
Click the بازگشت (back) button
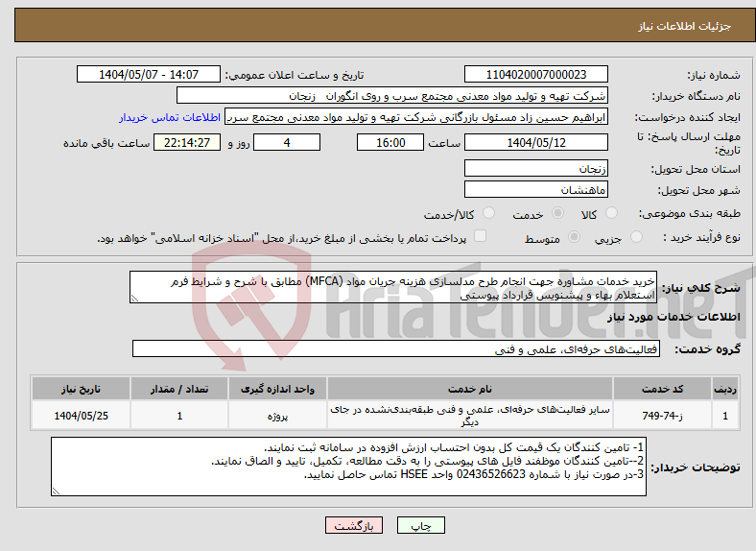tap(354, 526)
